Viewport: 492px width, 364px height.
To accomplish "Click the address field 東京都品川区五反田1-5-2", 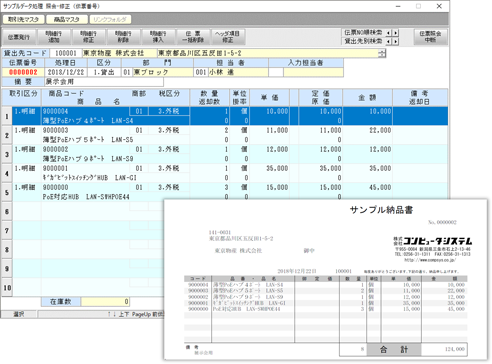I will pyautogui.click(x=268, y=53).
